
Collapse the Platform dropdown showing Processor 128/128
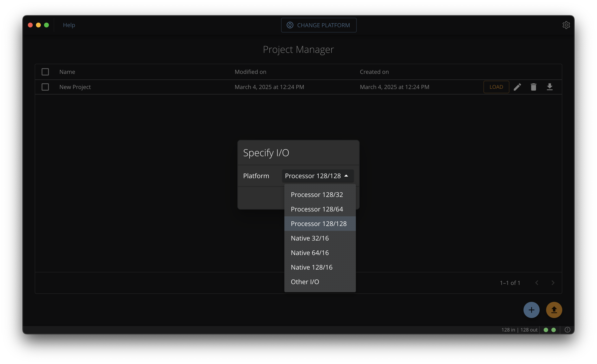[318, 176]
